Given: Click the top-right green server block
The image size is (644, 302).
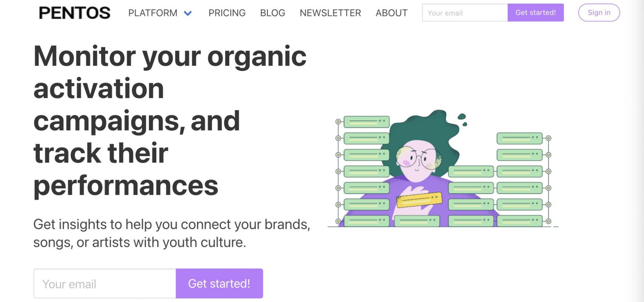Looking at the screenshot, I should [519, 138].
